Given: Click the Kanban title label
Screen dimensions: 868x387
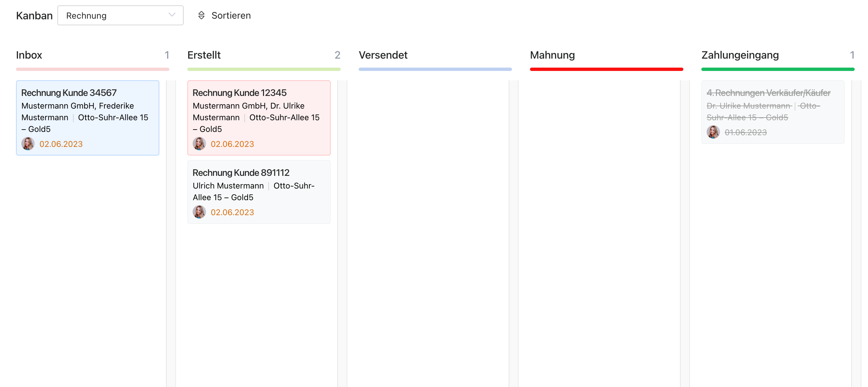Looking at the screenshot, I should coord(34,15).
